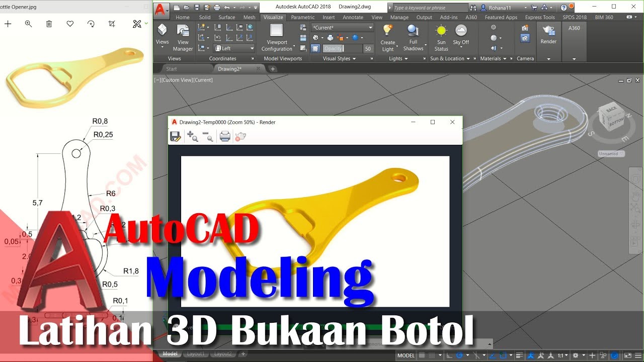Image resolution: width=644 pixels, height=362 pixels.
Task: Click the Opacity value field showing 50
Action: (368, 49)
